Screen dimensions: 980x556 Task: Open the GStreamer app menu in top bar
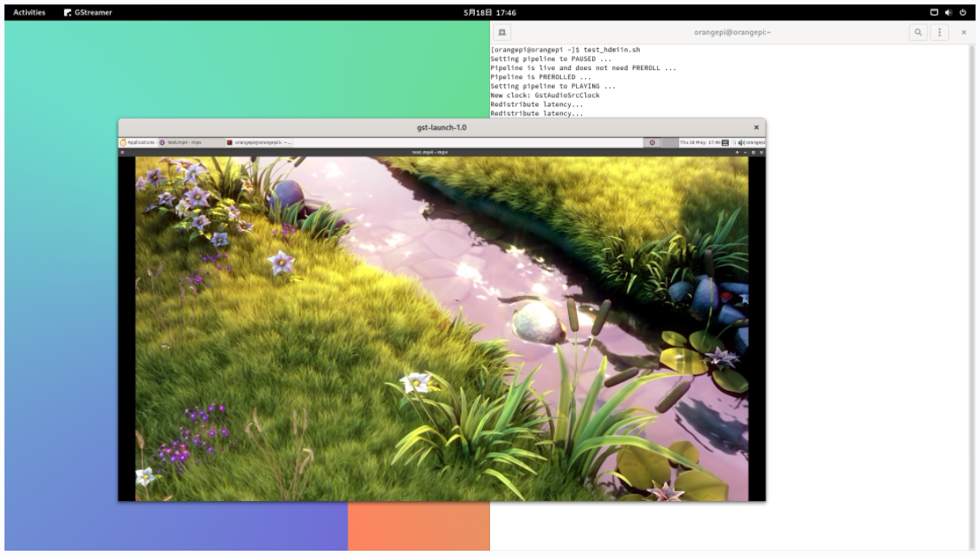tap(88, 12)
